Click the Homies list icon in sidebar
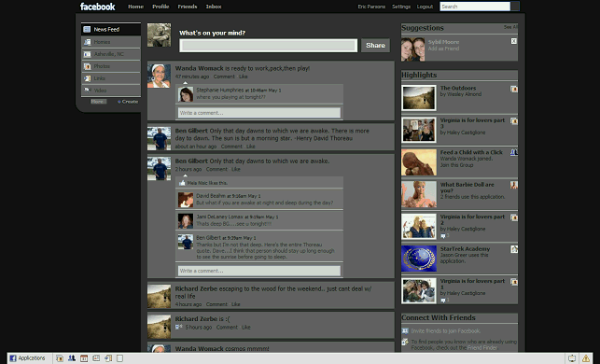 pos(87,42)
